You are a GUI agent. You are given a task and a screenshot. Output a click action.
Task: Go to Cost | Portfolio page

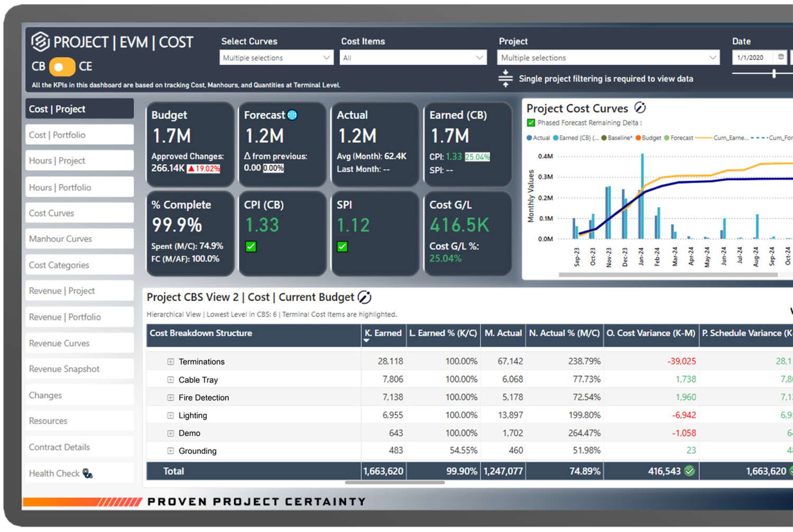click(x=79, y=135)
